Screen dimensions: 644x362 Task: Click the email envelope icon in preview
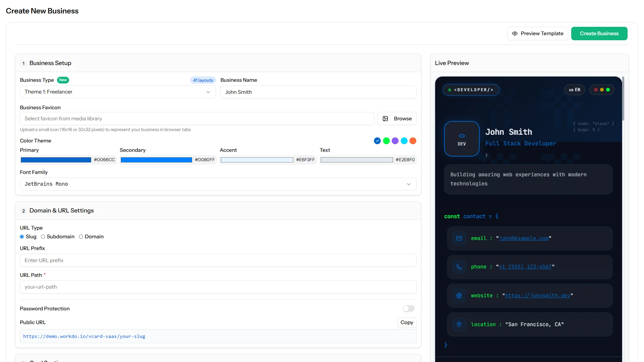tap(459, 238)
